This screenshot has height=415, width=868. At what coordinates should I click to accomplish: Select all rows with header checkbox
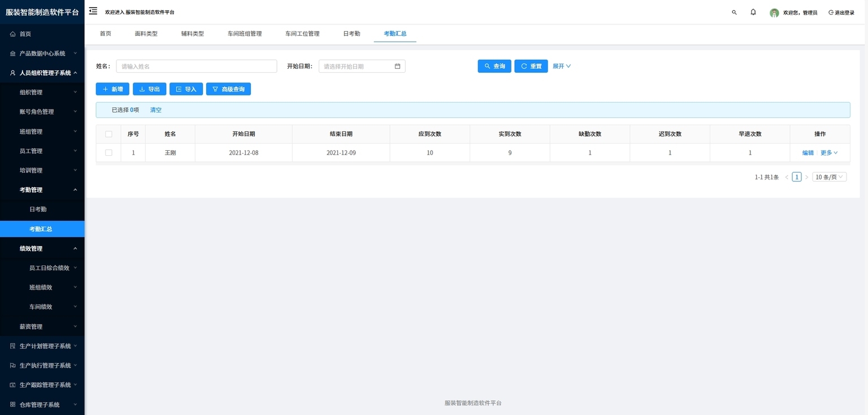(108, 134)
